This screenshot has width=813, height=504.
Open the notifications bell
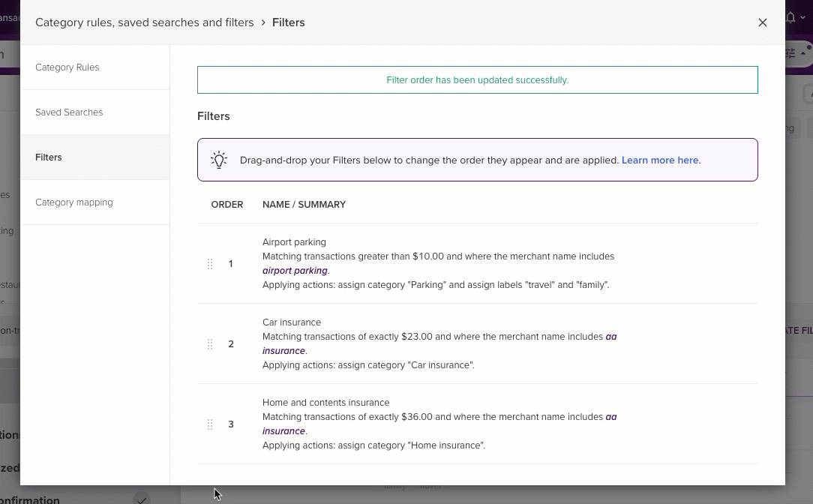point(790,17)
